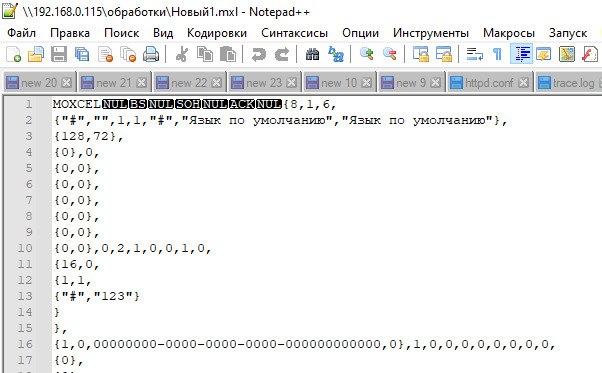Toggle show all characters pilcrow icon
This screenshot has height=373, width=602.
(x=497, y=54)
